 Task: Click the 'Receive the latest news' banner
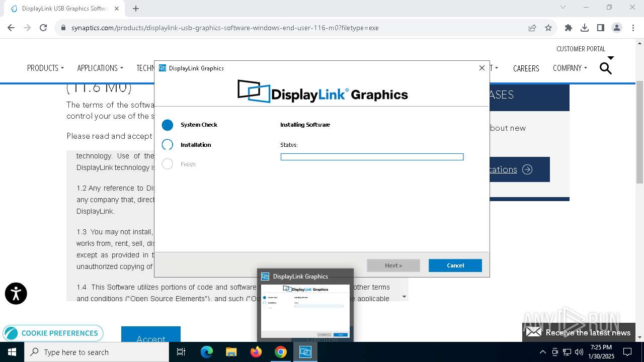tap(579, 332)
